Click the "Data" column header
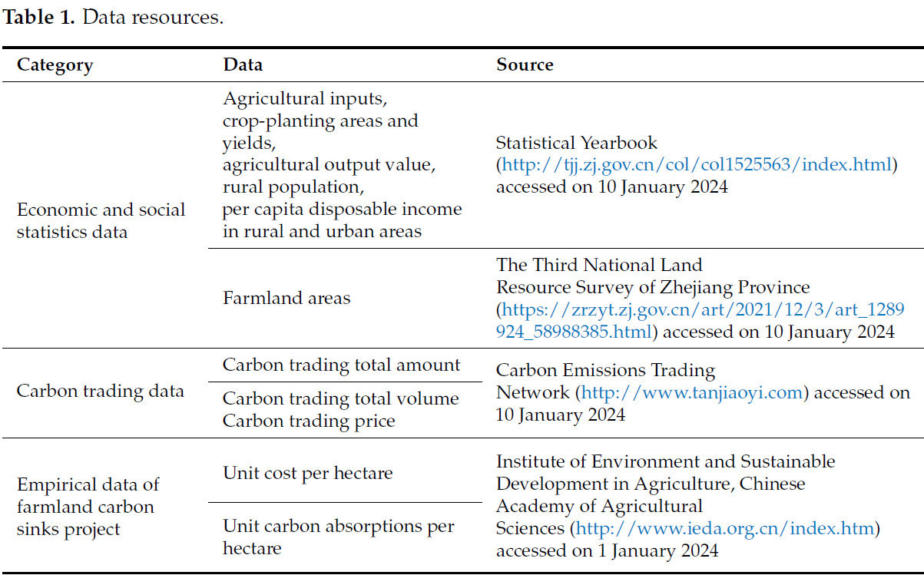The height and width of the screenshot is (575, 924). pos(243,65)
